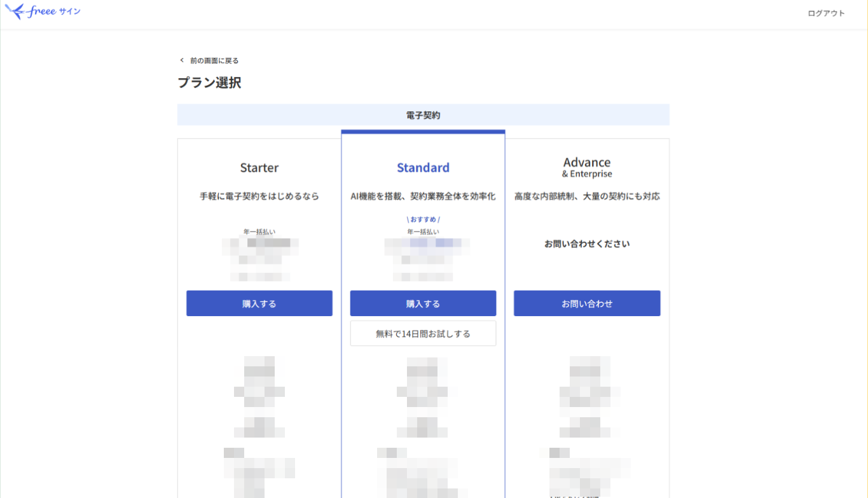This screenshot has width=868, height=498.
Task: Click the Standard plan title
Action: click(x=423, y=168)
